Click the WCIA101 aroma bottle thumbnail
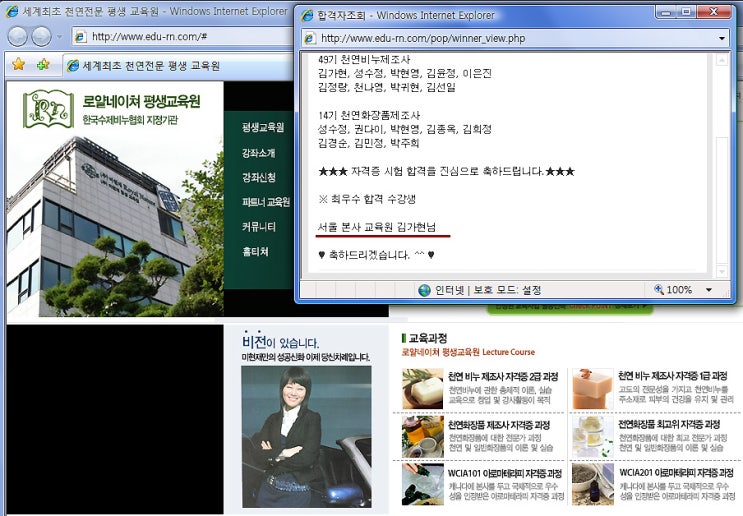 [x=423, y=484]
